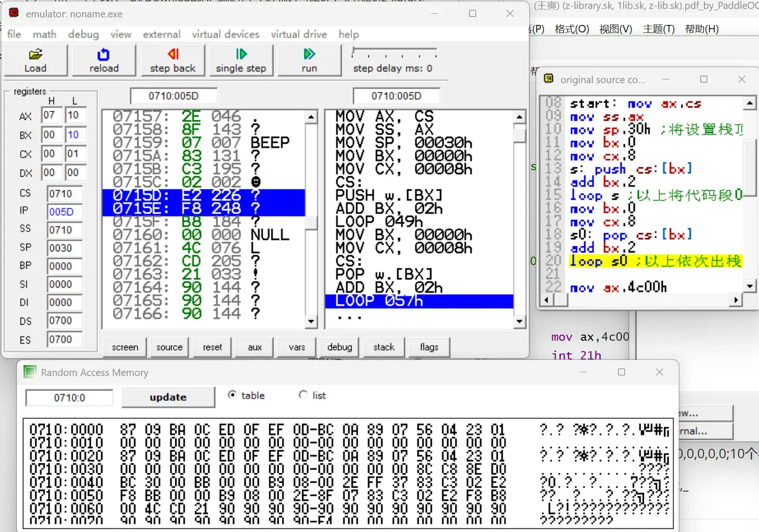Click the SP register field 0030
The image size is (759, 532).
[64, 248]
